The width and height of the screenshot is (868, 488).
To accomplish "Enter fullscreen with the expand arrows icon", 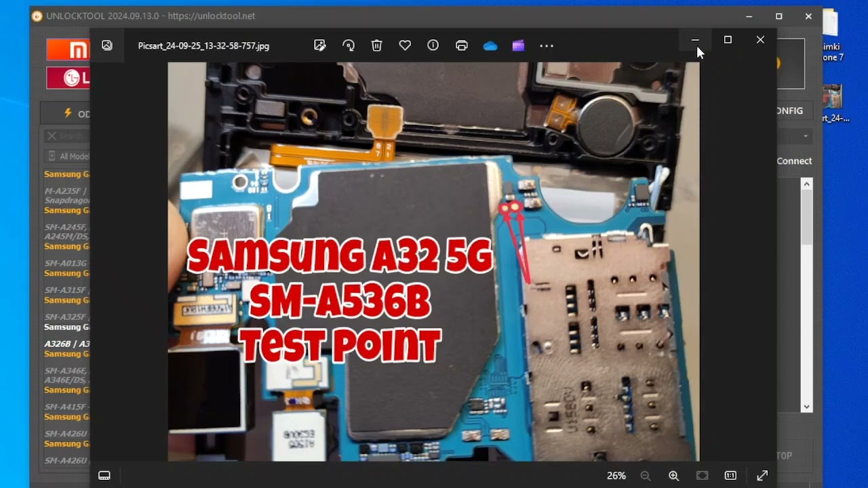I will point(762,476).
